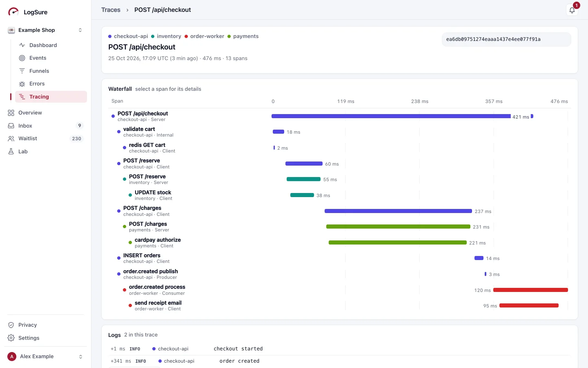
Task: Click the trace ID field
Action: pyautogui.click(x=506, y=39)
